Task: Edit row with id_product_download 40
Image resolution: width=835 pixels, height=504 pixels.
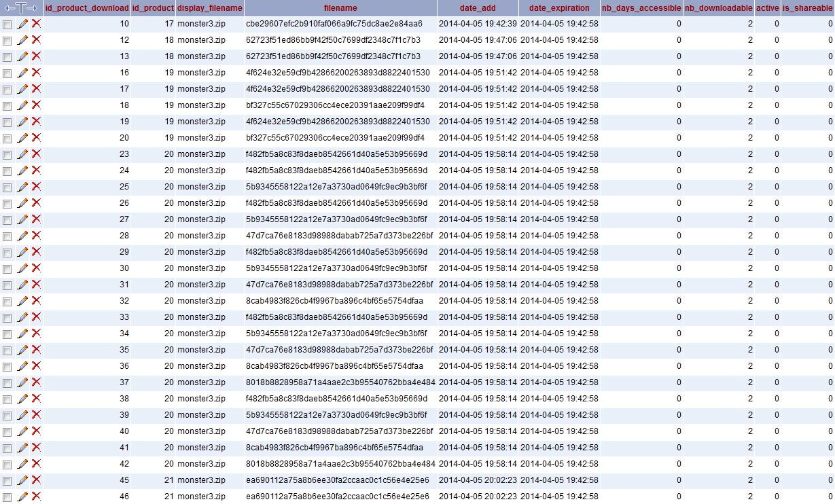Action: (22, 431)
